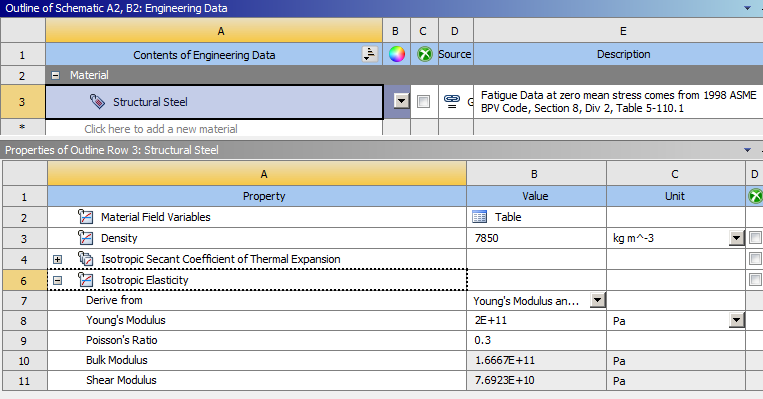Click the Isotropic Elasticity property icon
The height and width of the screenshot is (399, 763).
click(86, 280)
